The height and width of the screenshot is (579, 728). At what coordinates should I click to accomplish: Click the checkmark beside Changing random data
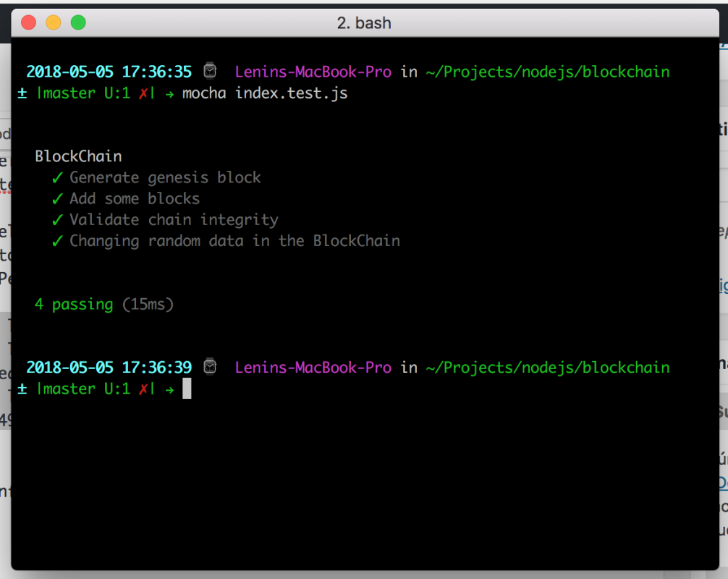tap(58, 241)
